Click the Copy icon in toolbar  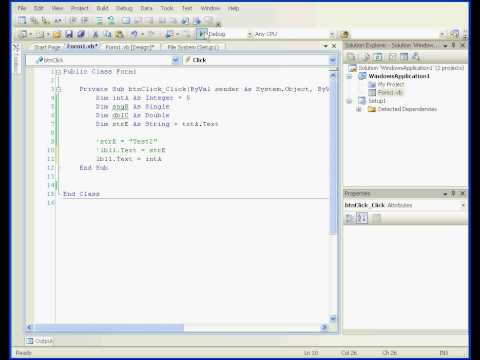[108, 34]
